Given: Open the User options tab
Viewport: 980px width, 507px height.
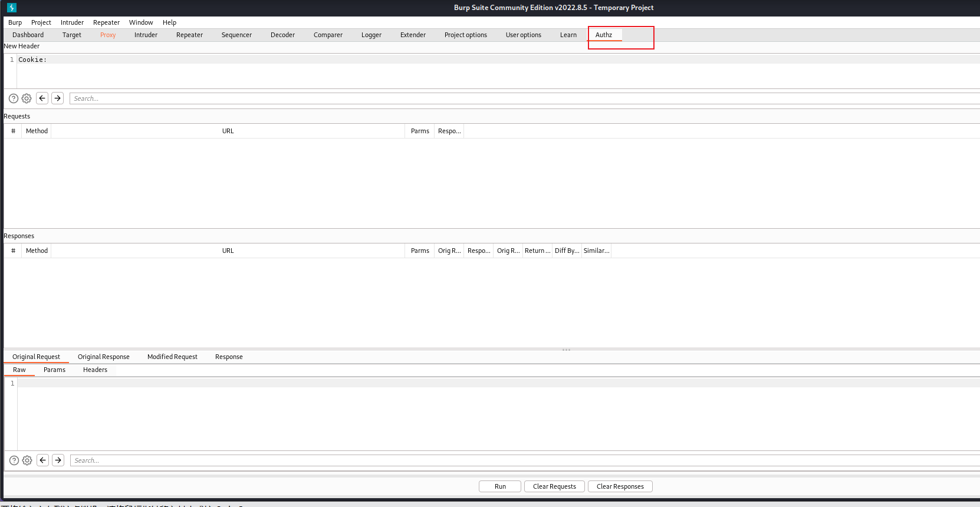Looking at the screenshot, I should point(524,35).
